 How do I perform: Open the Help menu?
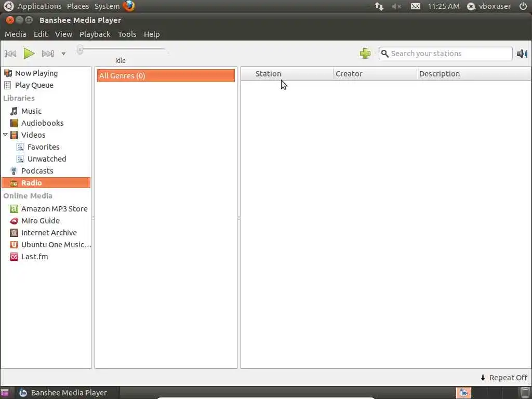point(152,34)
